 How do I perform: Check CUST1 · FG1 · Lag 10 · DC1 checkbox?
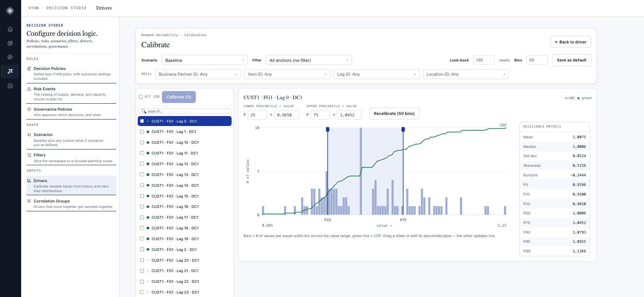[x=142, y=143]
